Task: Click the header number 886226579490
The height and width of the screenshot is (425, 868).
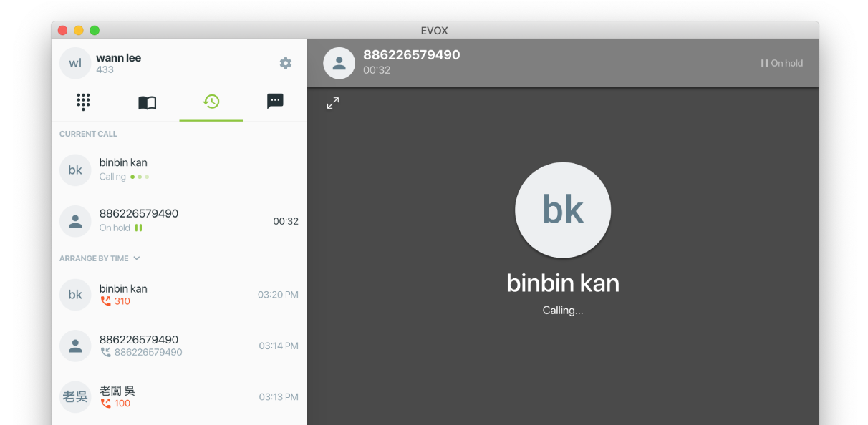Action: point(412,55)
